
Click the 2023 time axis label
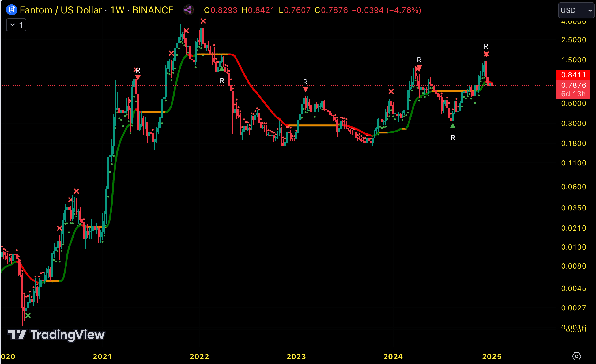296,356
